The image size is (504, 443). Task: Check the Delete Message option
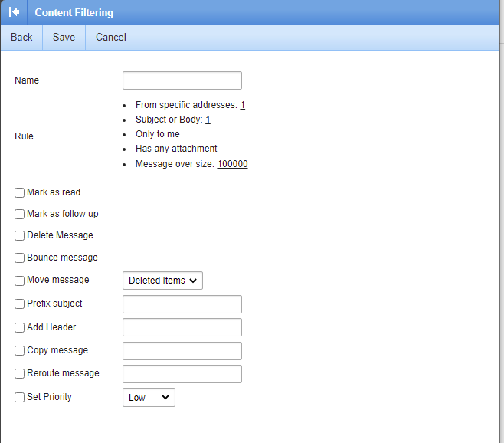[20, 235]
